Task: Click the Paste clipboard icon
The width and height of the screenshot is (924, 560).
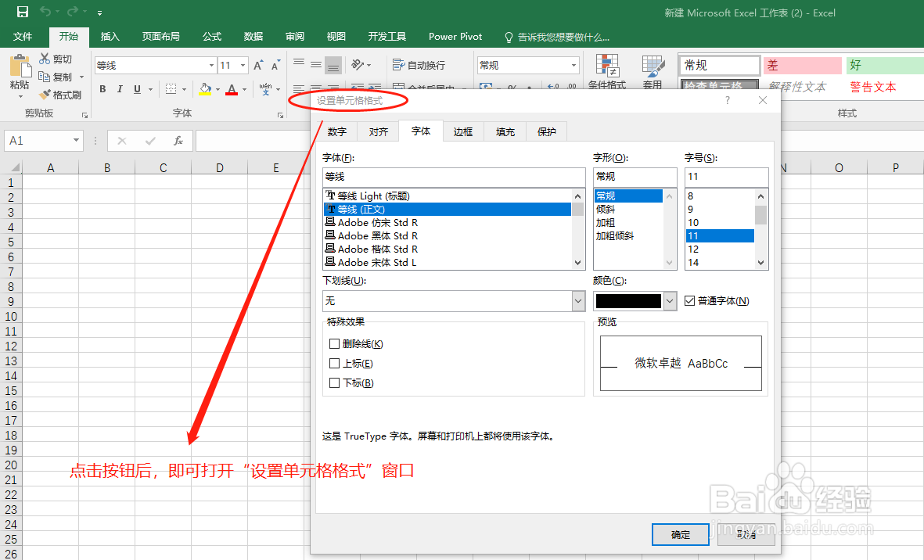Action: tap(20, 66)
